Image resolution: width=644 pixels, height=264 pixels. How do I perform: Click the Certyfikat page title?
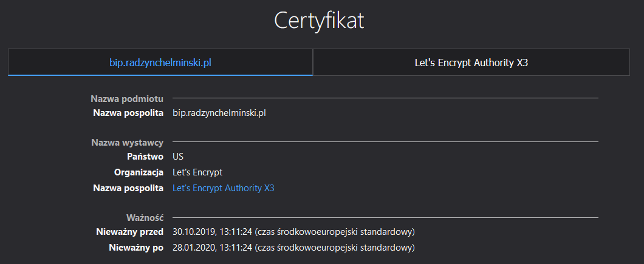pyautogui.click(x=319, y=21)
